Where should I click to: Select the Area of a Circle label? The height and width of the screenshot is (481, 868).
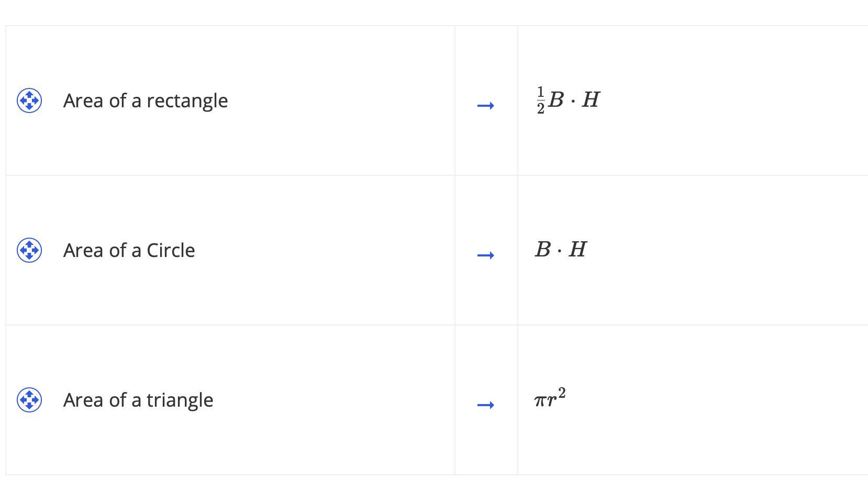point(129,250)
